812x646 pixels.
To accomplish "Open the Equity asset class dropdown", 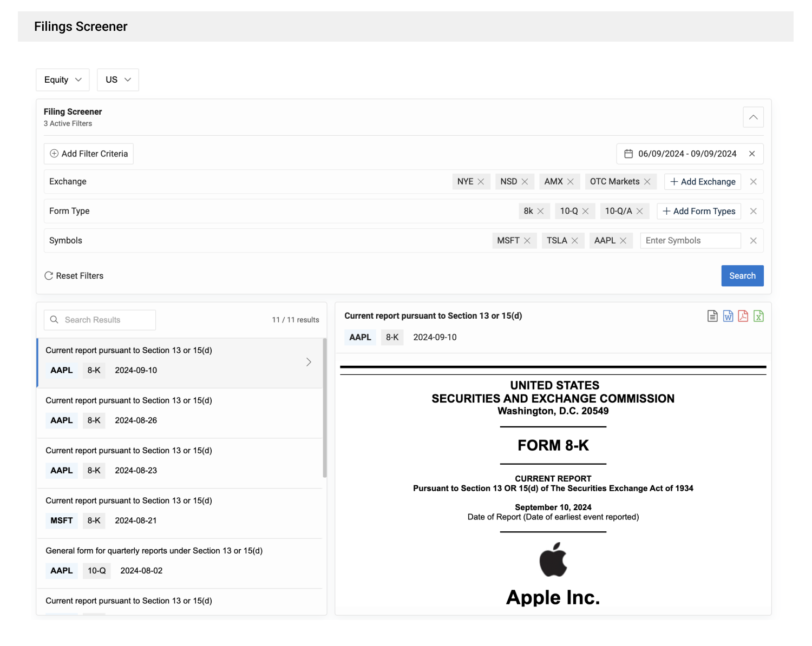I will click(62, 80).
